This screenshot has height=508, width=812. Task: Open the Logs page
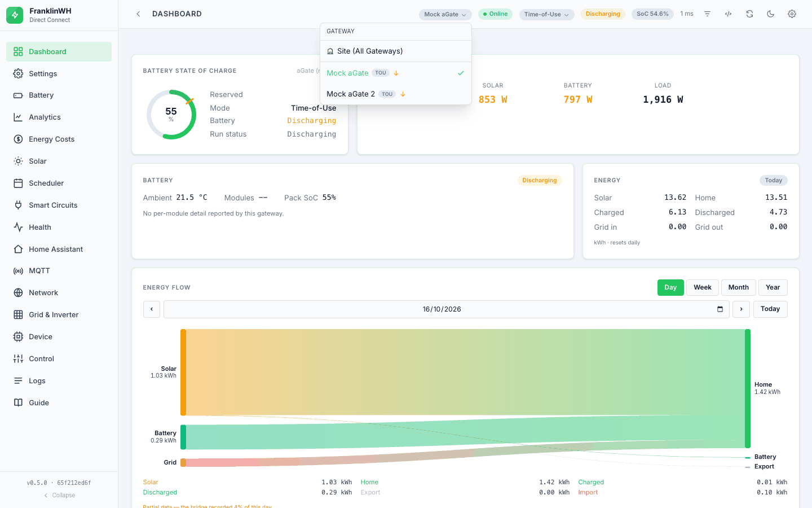click(59, 381)
